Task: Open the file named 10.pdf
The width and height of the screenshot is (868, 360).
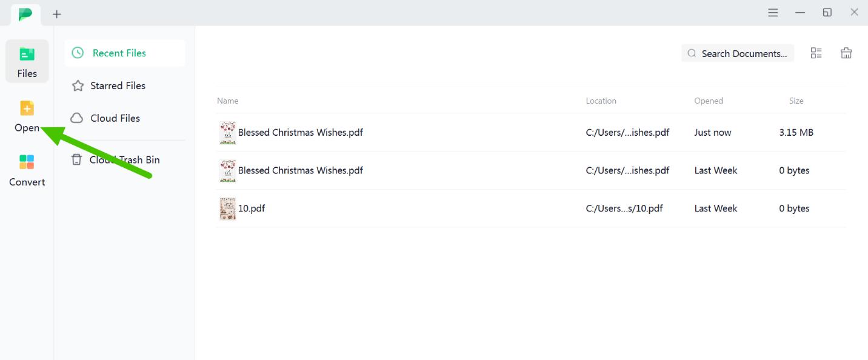Action: click(x=251, y=208)
